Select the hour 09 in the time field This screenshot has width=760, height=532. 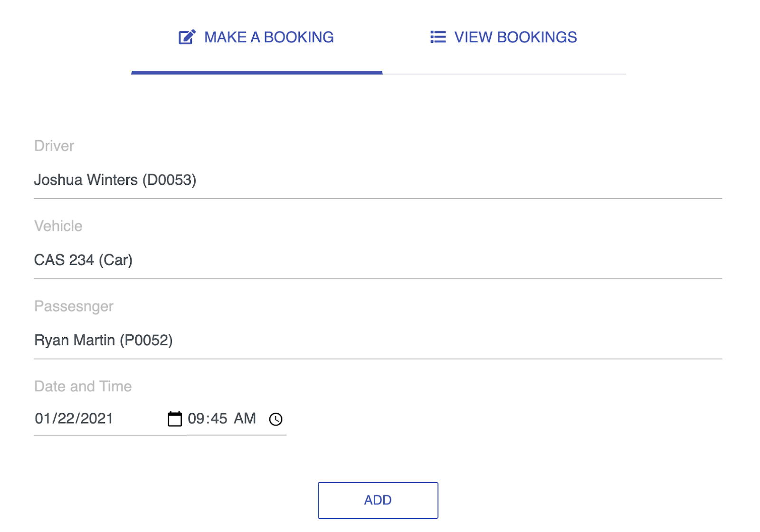click(x=196, y=418)
